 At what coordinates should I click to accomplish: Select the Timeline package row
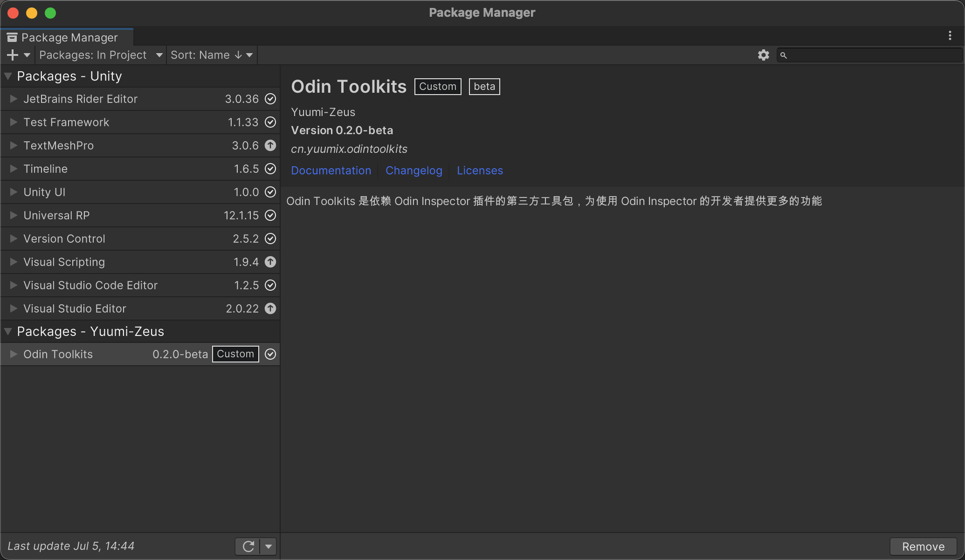pos(140,169)
